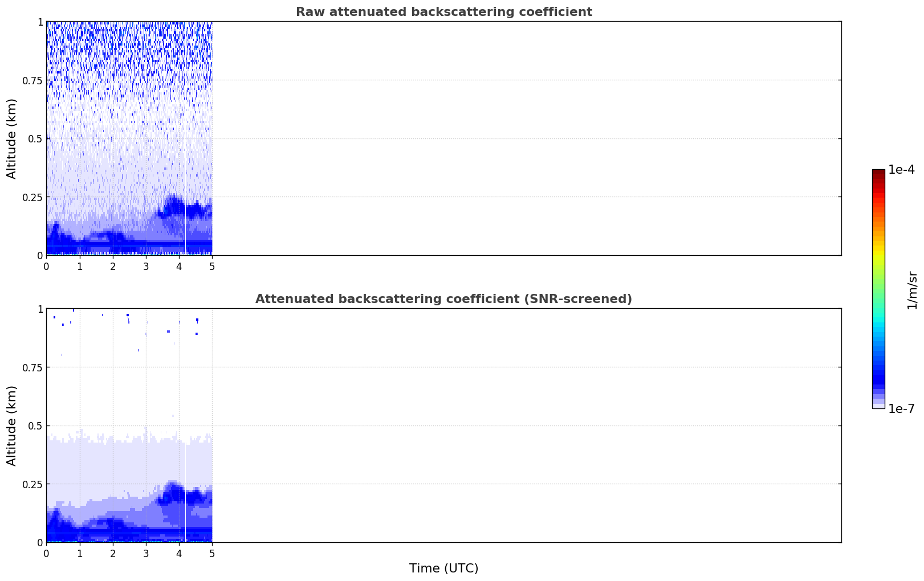Click the "0.5" altitude tick on the SNR-screened plot

pos(35,425)
